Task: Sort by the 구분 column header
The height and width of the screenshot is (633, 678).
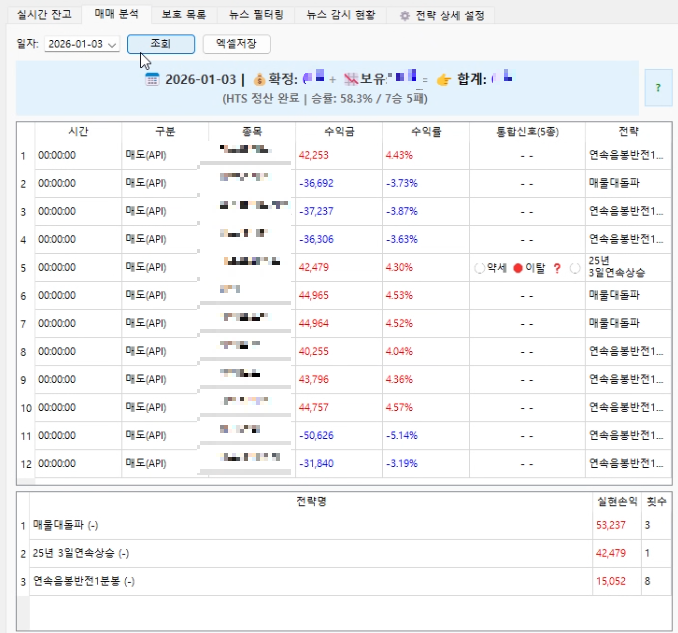Action: click(x=165, y=131)
